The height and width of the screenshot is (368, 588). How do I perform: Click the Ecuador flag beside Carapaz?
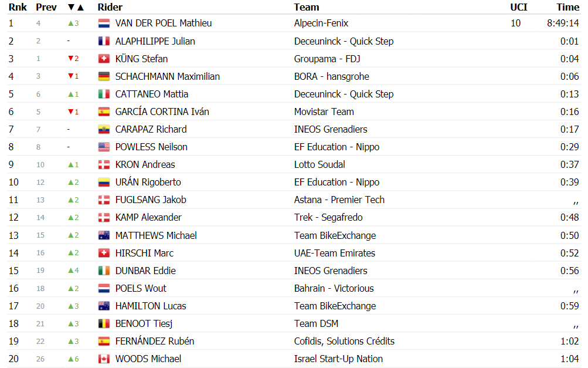click(104, 129)
